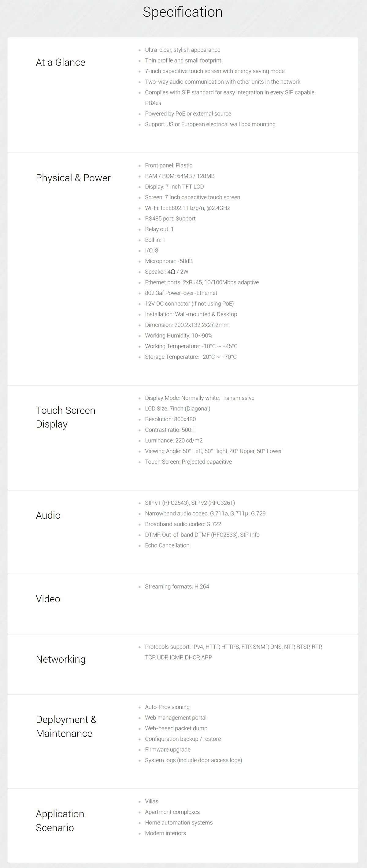
Task: Select the Wi-Fi IEEE802.11 b/g/n entry
Action: click(x=187, y=208)
